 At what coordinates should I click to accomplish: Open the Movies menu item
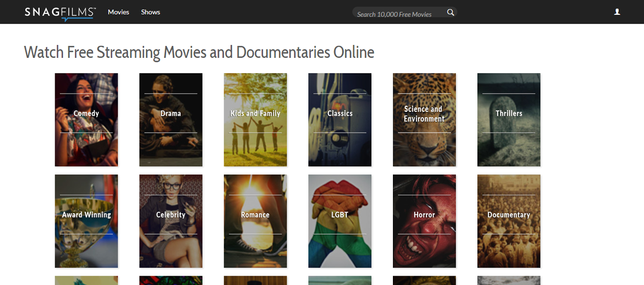pos(119,12)
